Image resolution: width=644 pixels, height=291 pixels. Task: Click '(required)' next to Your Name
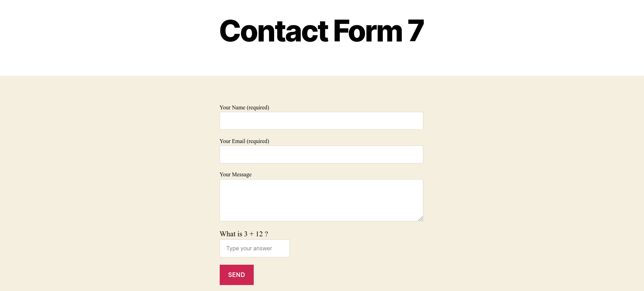click(x=258, y=108)
